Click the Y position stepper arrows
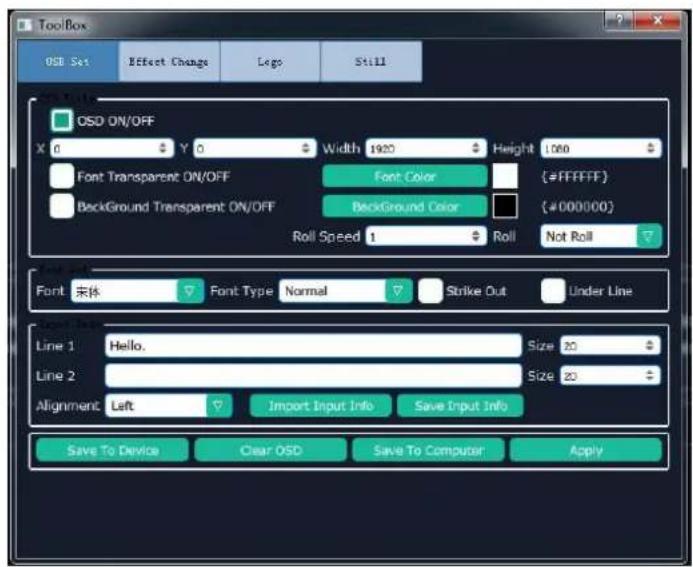The image size is (693, 567). [x=306, y=148]
